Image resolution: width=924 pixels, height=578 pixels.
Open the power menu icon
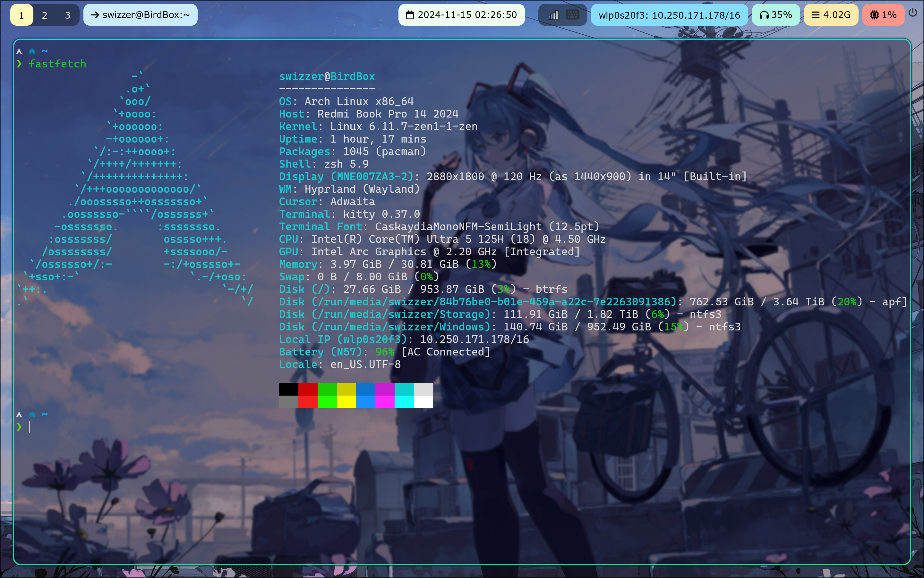[913, 13]
